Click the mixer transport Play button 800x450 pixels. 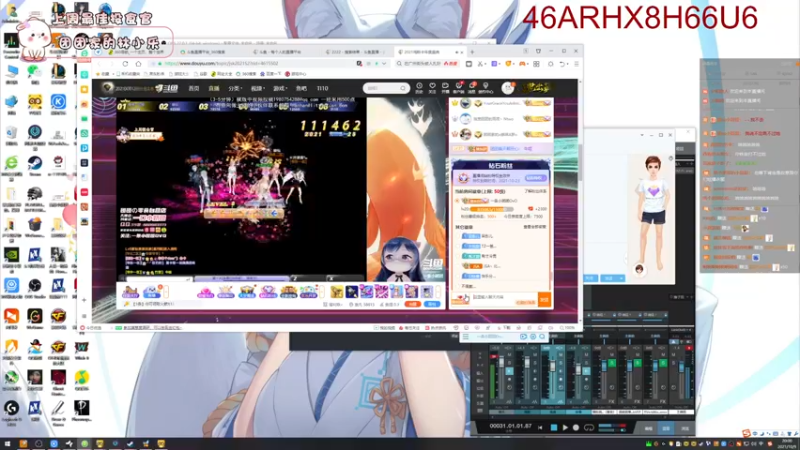click(x=565, y=428)
